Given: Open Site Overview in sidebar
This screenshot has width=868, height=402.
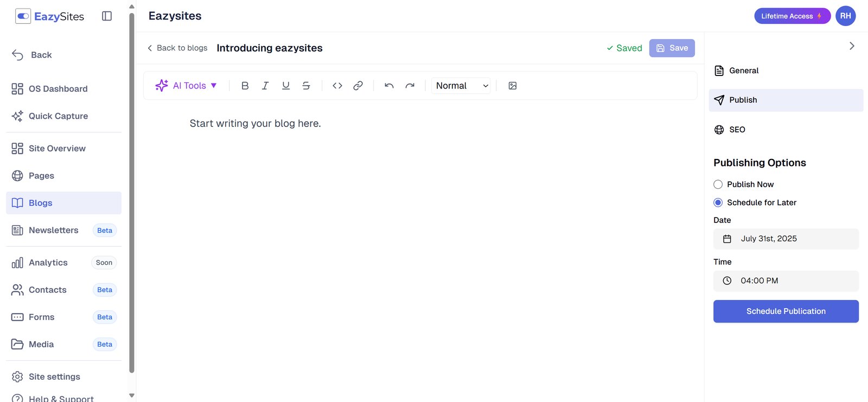Looking at the screenshot, I should [x=63, y=148].
